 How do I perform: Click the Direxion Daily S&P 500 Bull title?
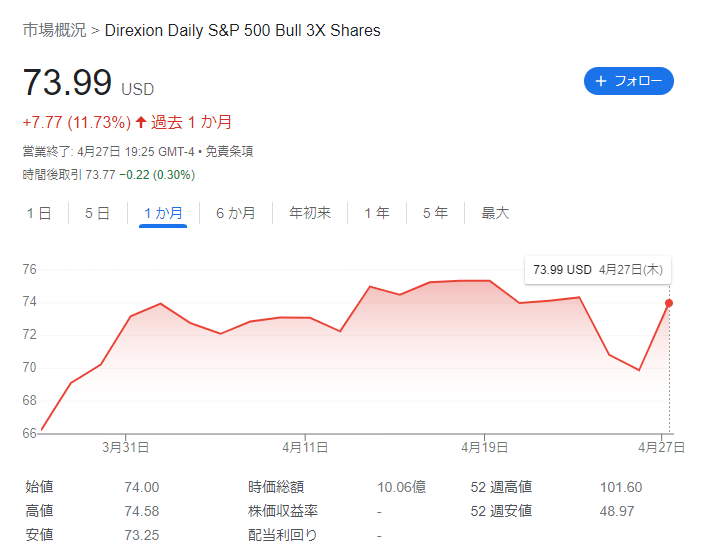tap(243, 31)
